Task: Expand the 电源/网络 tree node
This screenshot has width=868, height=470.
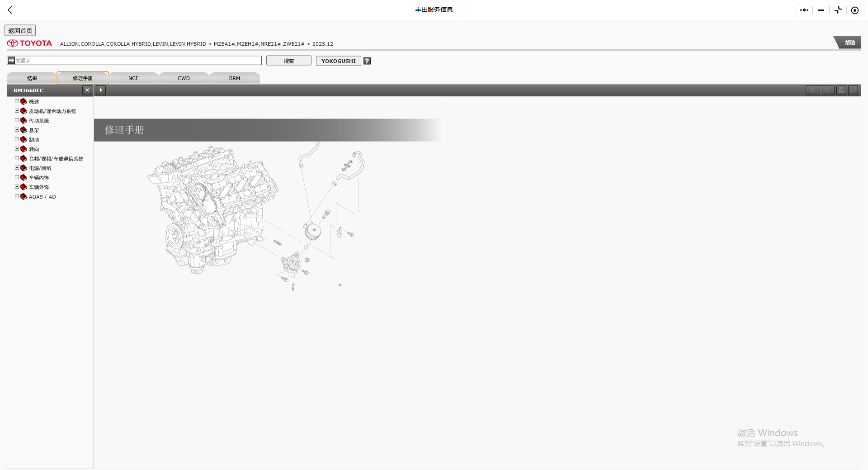Action: (17, 168)
